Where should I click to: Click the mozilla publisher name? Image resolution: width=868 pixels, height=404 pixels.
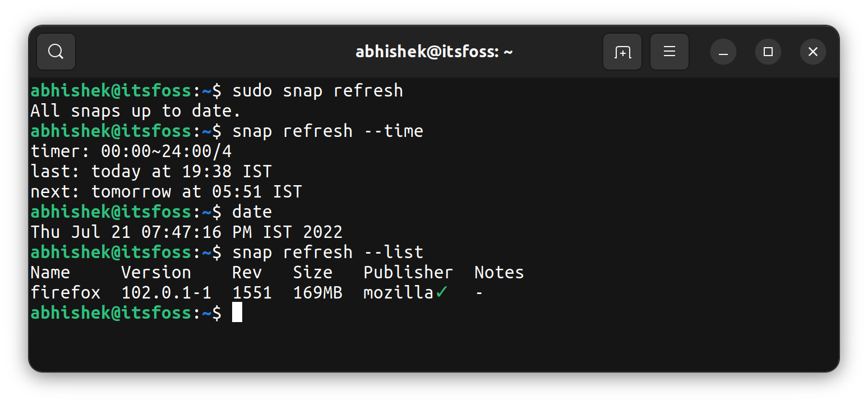[x=398, y=292]
